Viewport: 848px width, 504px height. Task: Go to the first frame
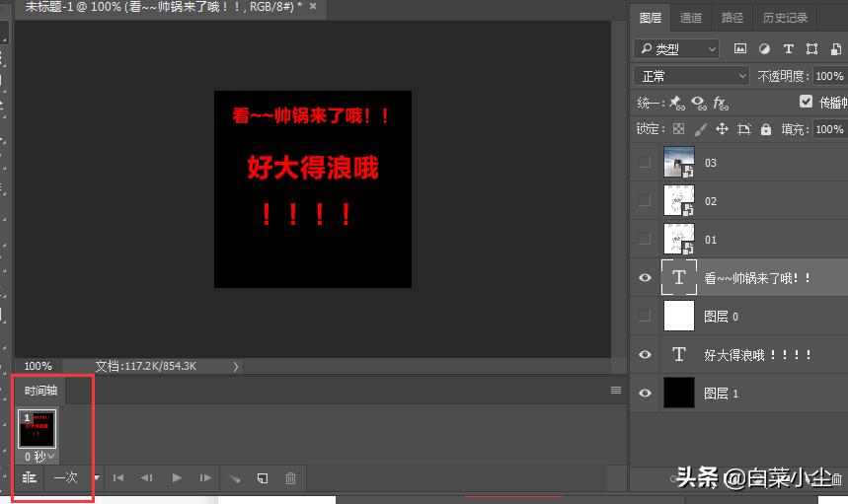(x=118, y=478)
